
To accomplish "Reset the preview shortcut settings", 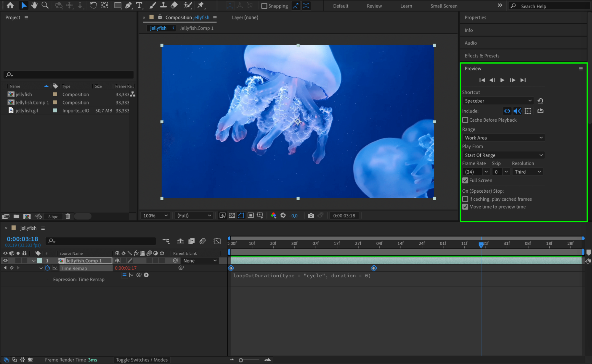I will [x=540, y=101].
